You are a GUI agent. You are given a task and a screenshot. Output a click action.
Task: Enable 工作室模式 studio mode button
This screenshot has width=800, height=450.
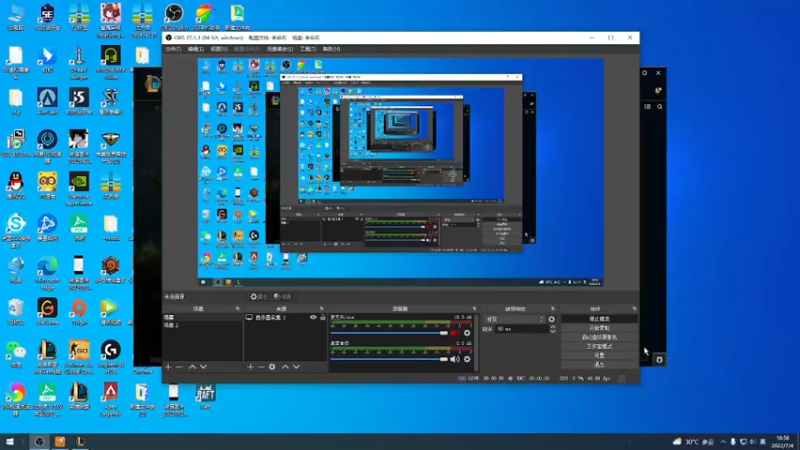coord(599,346)
